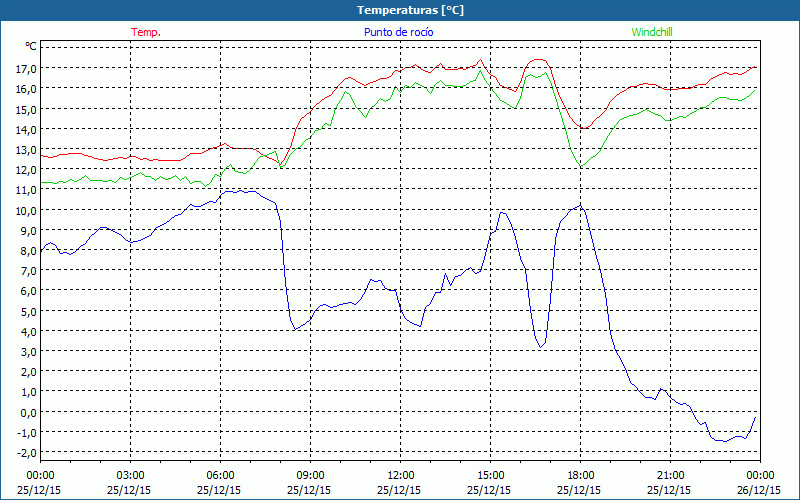Viewport: 800px width, 500px height.
Task: Click the 15,0 y-axis value
Action: pyautogui.click(x=28, y=109)
